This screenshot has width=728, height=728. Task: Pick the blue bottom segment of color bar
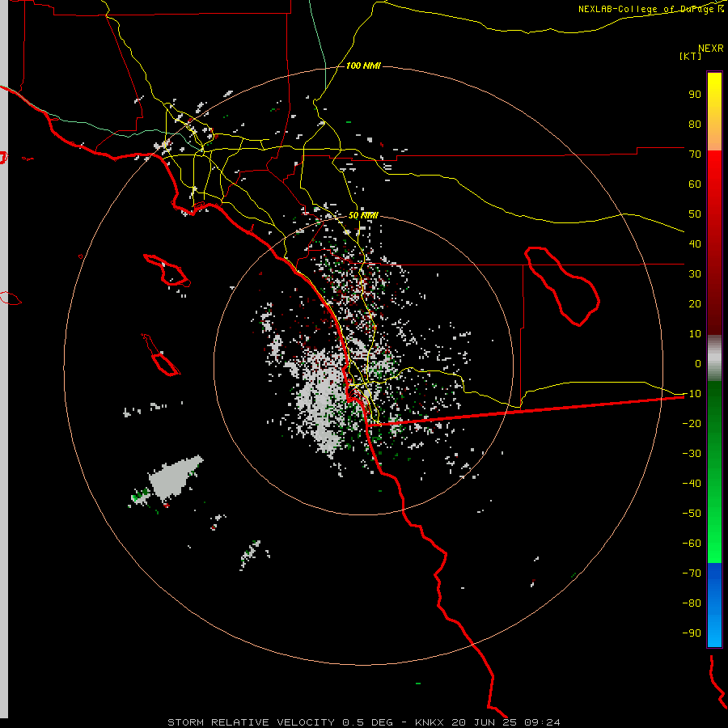714,605
